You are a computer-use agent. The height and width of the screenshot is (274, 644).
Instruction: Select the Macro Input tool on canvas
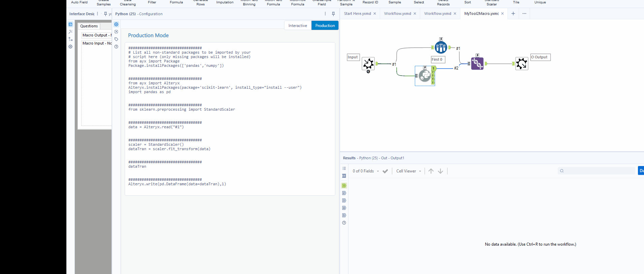368,63
